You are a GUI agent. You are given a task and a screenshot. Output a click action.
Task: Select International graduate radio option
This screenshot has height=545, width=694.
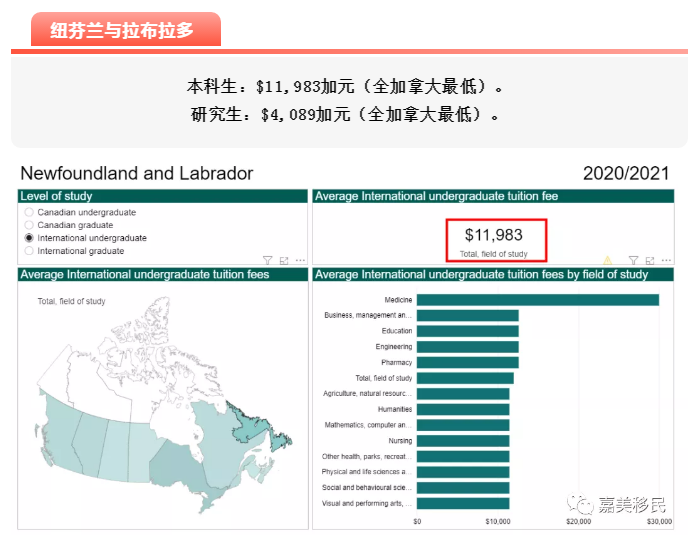tap(29, 252)
